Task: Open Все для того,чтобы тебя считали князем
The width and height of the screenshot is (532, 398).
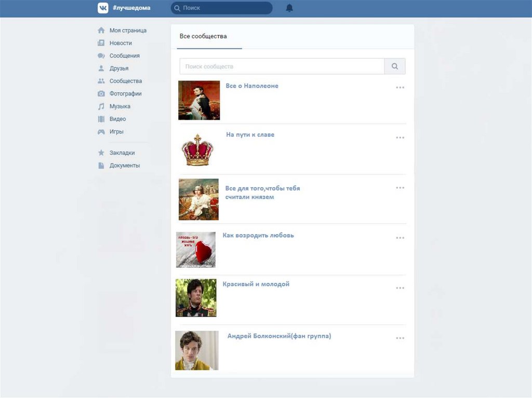Action: 262,193
